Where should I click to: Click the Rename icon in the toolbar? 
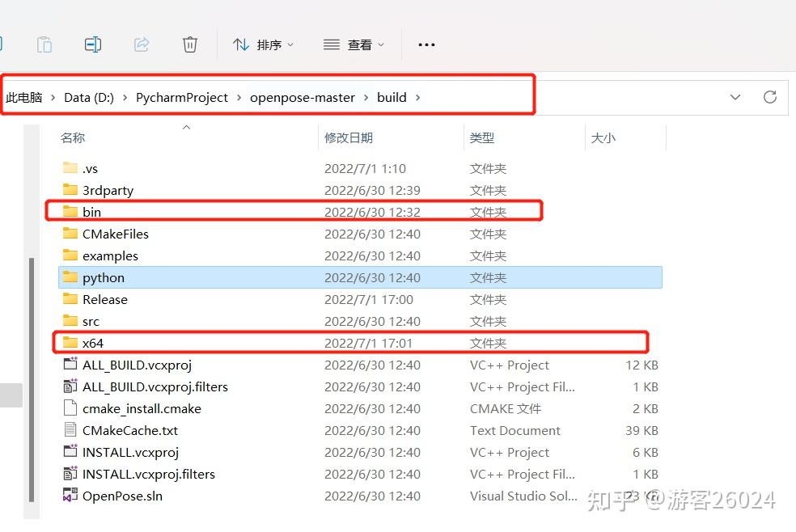(93, 44)
